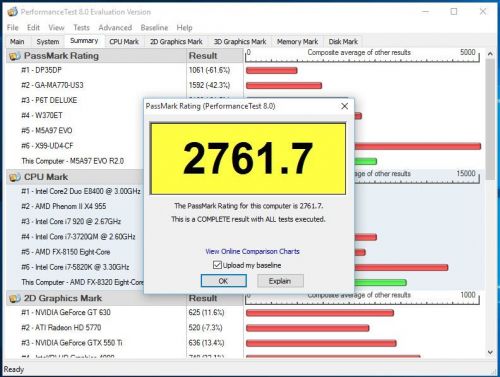Switch to the 2D Graphics Mark tab
The height and width of the screenshot is (377, 500).
[x=176, y=42]
